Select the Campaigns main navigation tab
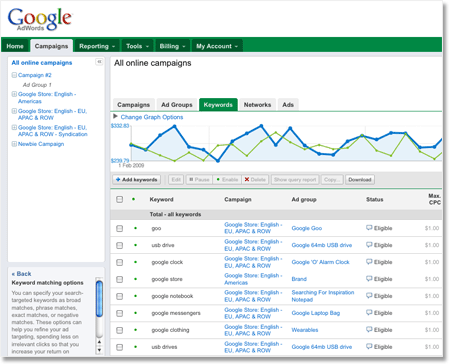This screenshot has height=364, width=450. coord(51,46)
